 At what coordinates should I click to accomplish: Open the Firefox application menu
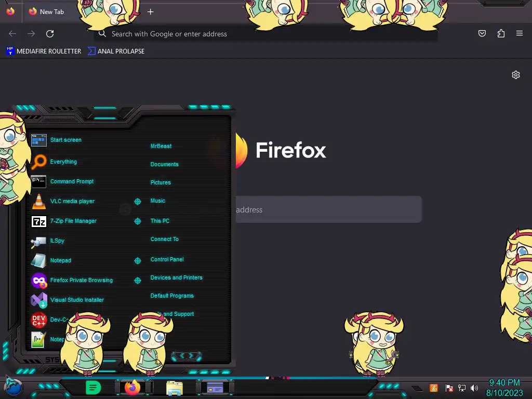tap(520, 33)
